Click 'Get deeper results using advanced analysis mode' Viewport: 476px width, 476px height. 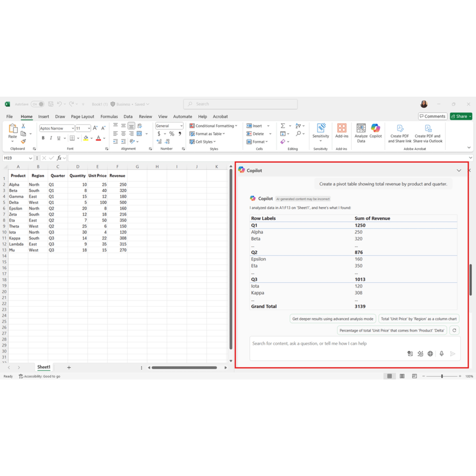(333, 319)
